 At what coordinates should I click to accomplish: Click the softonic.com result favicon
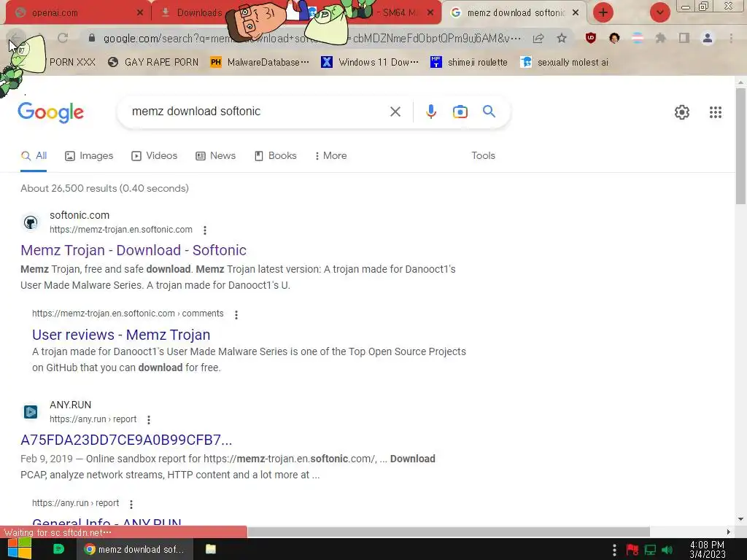[x=31, y=222]
